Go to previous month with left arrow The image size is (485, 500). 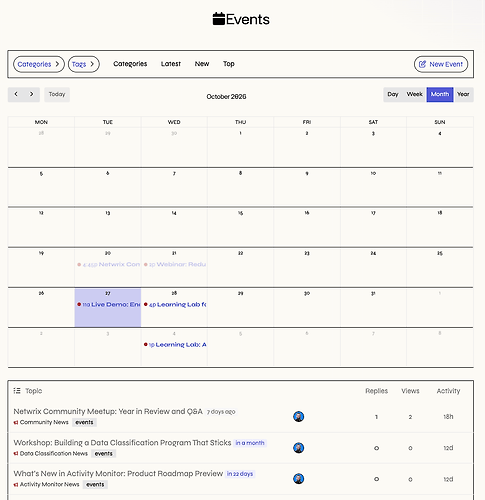click(16, 94)
